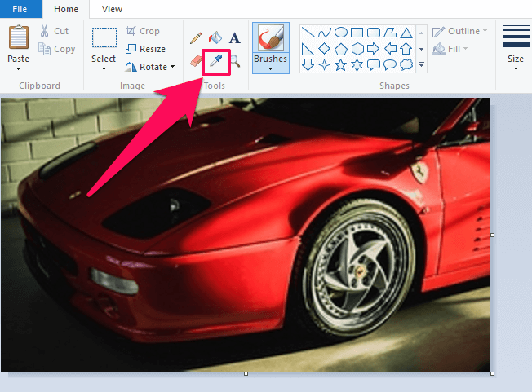Choose the Right triangle shape
The image size is (532, 392).
tap(308, 49)
